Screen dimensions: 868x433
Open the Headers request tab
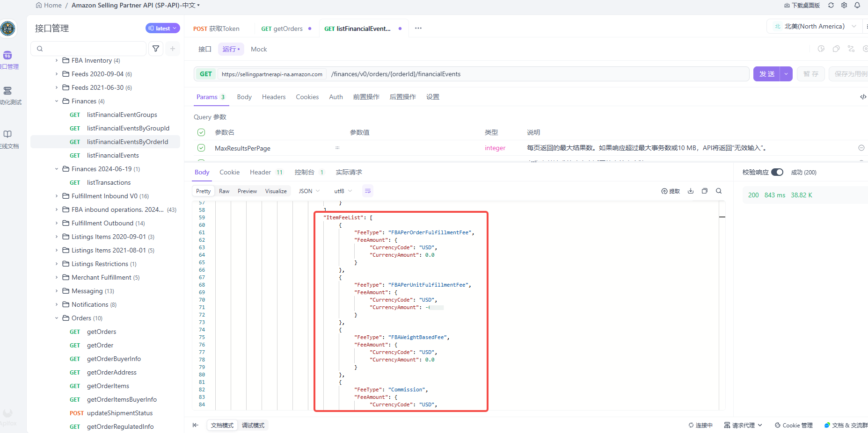pyautogui.click(x=274, y=97)
